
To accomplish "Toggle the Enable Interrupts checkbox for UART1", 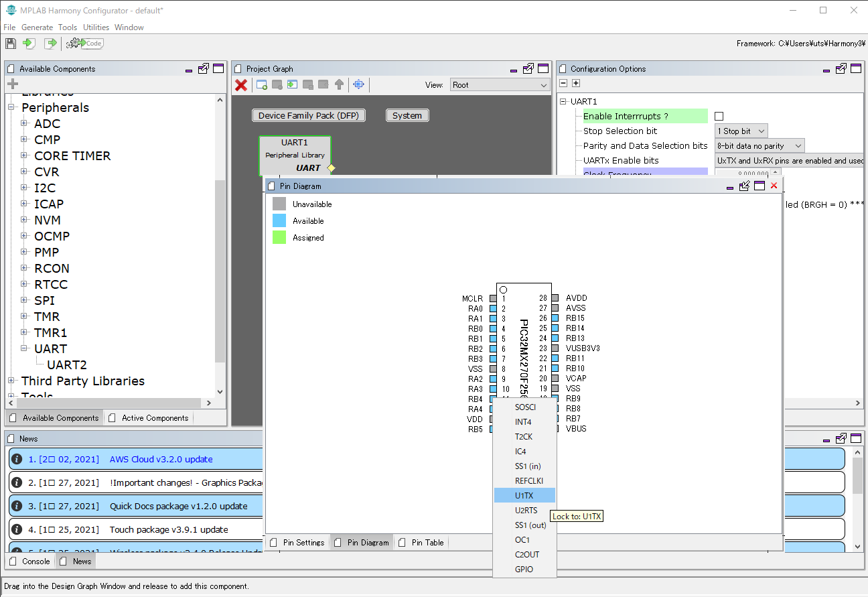I will click(x=719, y=115).
